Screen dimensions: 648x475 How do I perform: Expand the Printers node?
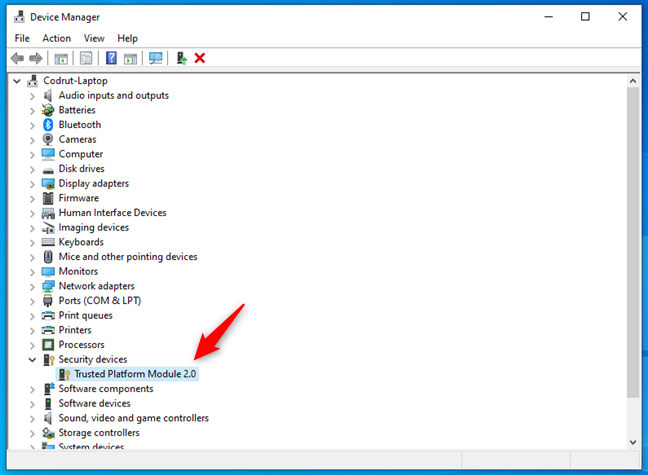[x=32, y=331]
